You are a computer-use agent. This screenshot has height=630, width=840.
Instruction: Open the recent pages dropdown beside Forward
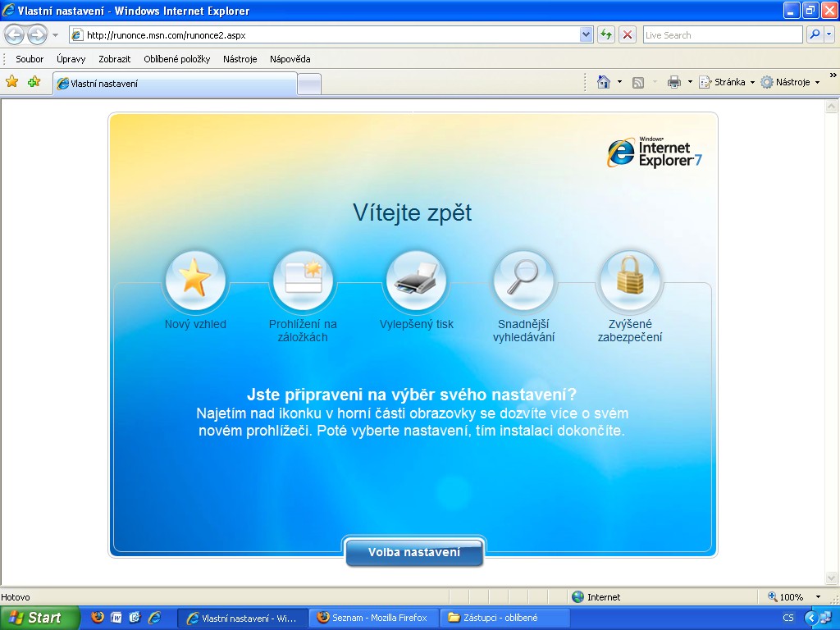click(x=55, y=36)
